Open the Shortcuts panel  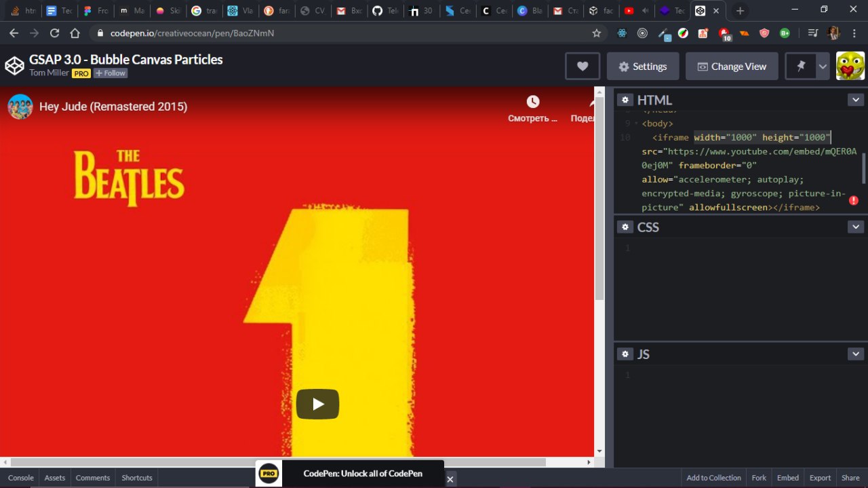point(137,478)
